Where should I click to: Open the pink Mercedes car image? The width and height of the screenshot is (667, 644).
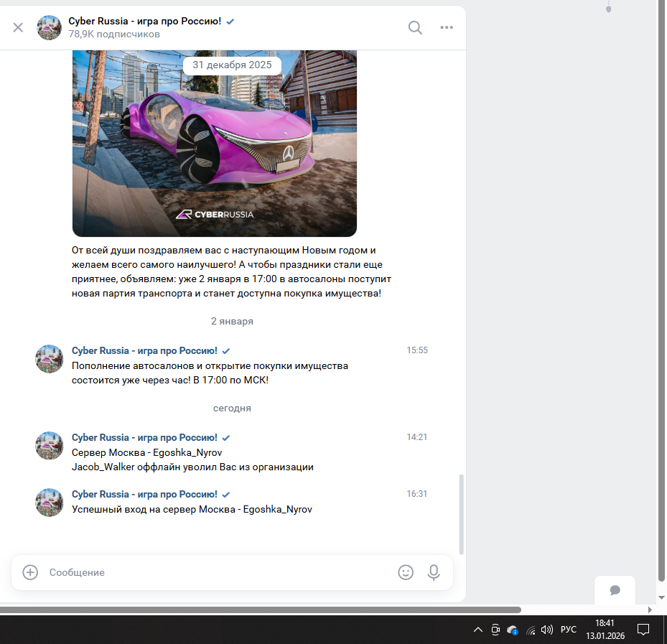[215, 144]
